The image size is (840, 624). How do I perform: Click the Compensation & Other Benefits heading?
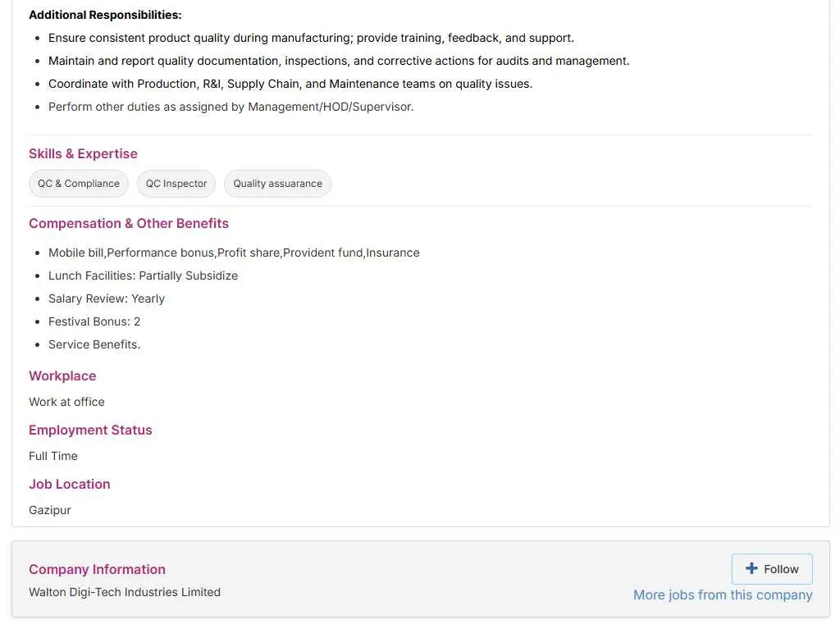click(x=129, y=223)
